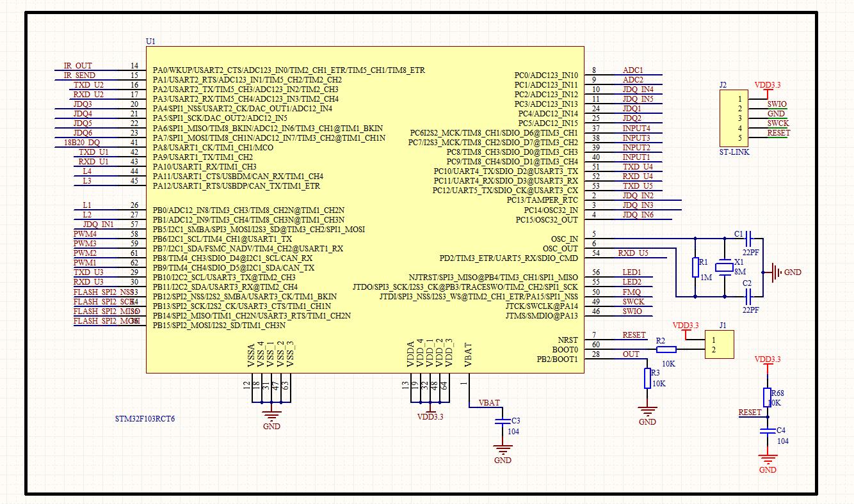Click the OUT net label on pin 28

pos(631,354)
